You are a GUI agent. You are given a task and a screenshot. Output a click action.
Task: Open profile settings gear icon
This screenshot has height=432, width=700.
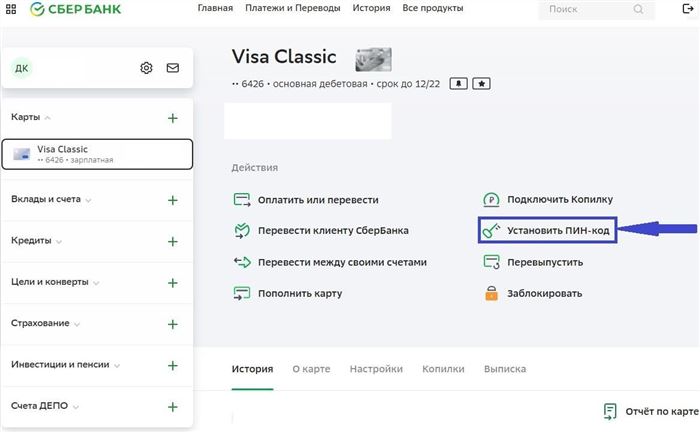pos(146,68)
